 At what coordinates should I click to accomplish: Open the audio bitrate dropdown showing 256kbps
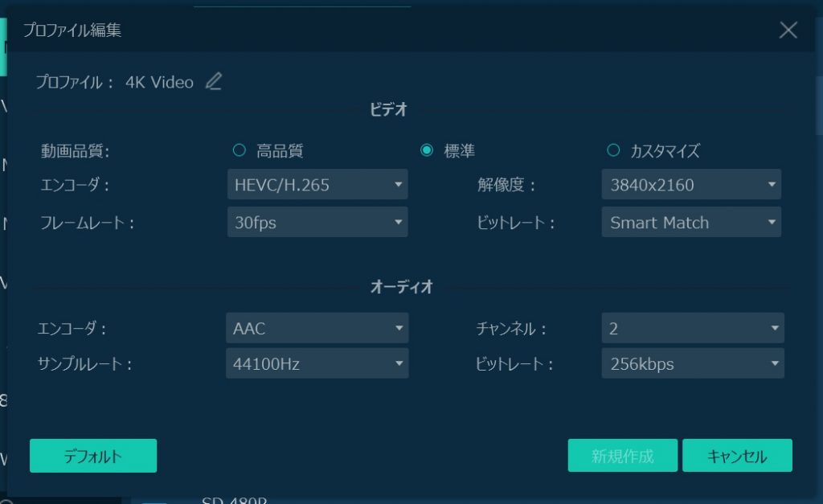coord(691,363)
